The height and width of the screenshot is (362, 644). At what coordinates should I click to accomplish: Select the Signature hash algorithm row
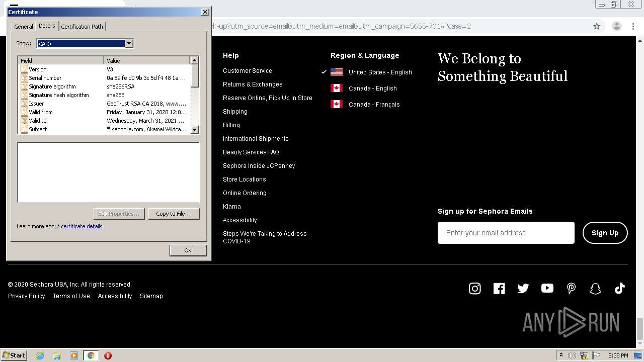click(104, 95)
